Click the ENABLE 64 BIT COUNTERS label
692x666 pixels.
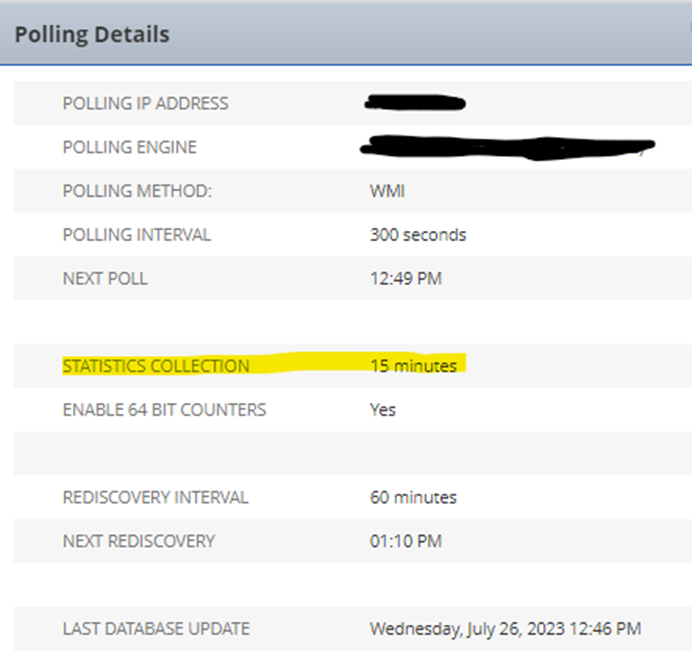coord(165,410)
